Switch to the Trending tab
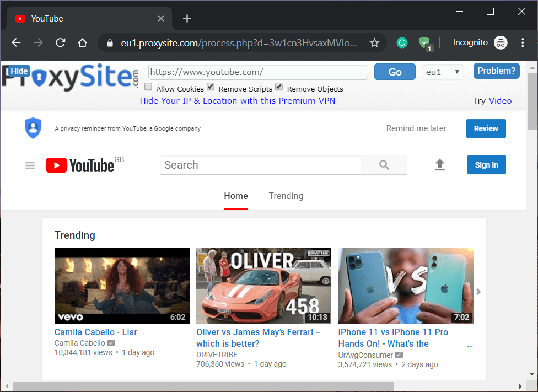The image size is (538, 392). 286,196
